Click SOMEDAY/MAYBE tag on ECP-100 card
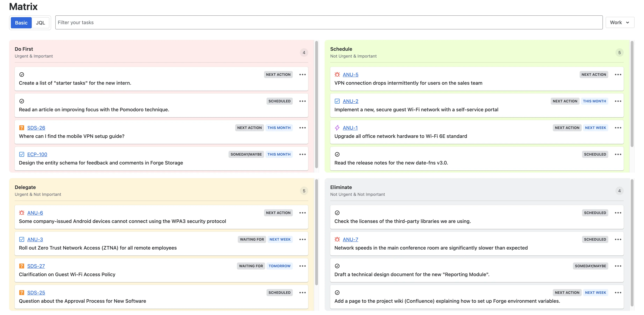The image size is (644, 315). click(246, 154)
